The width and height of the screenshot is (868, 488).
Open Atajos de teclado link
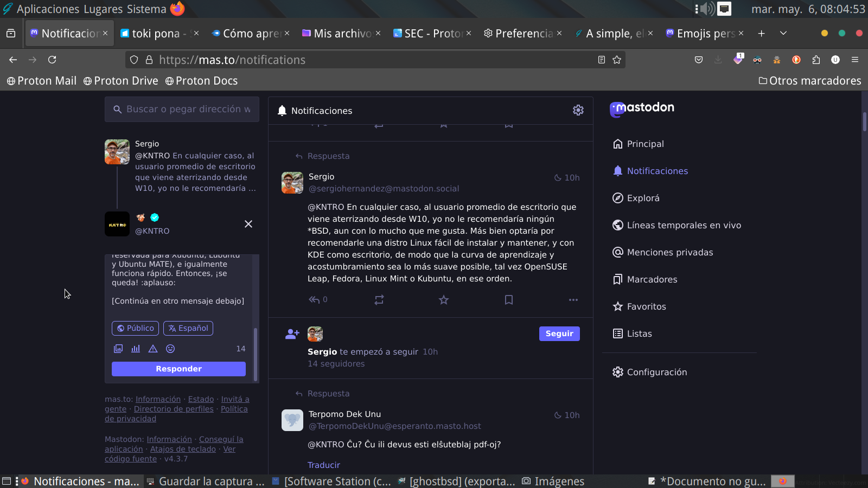tap(183, 449)
